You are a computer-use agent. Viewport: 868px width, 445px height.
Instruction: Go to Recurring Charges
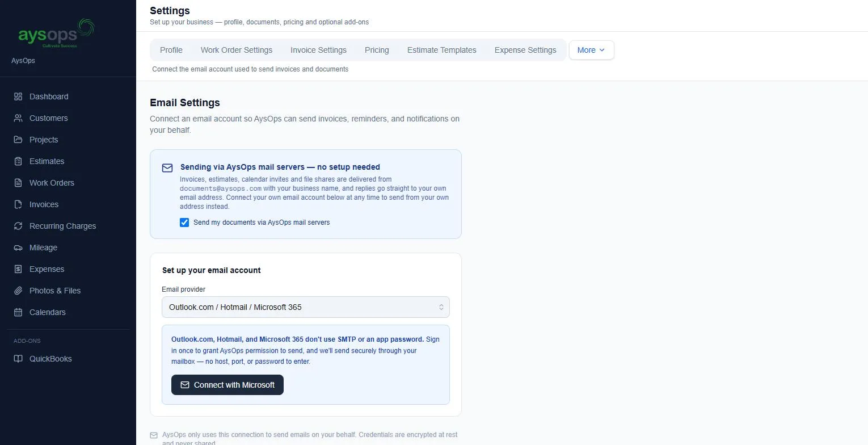[68, 226]
